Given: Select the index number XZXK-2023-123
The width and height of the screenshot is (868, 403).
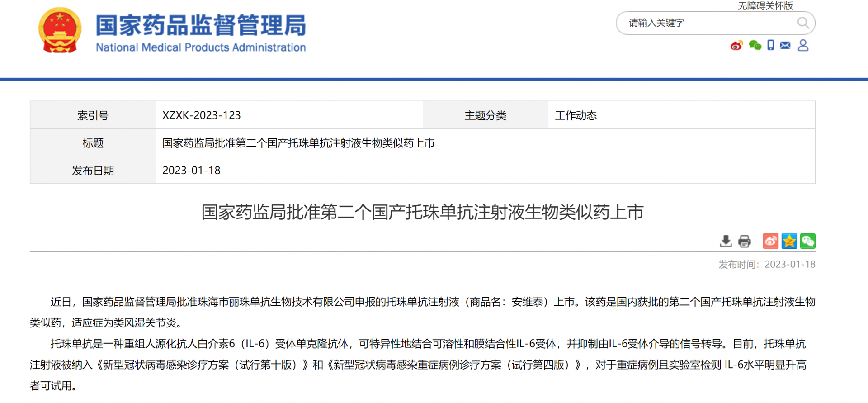Looking at the screenshot, I should pyautogui.click(x=202, y=115).
